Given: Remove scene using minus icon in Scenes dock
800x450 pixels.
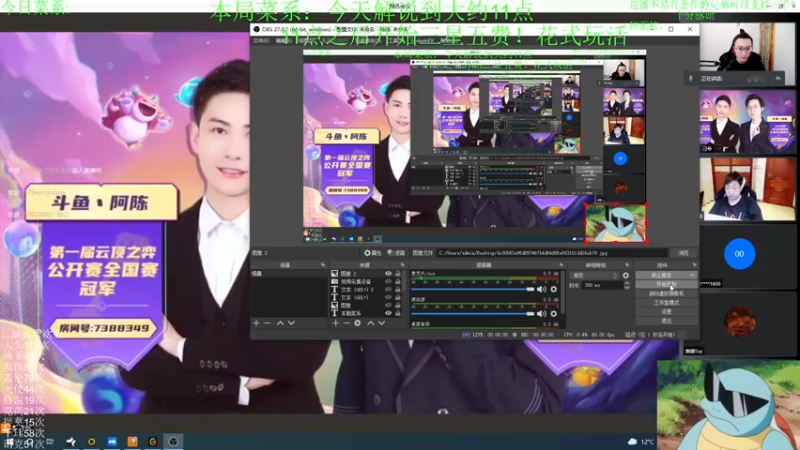Looking at the screenshot, I should pyautogui.click(x=267, y=323).
